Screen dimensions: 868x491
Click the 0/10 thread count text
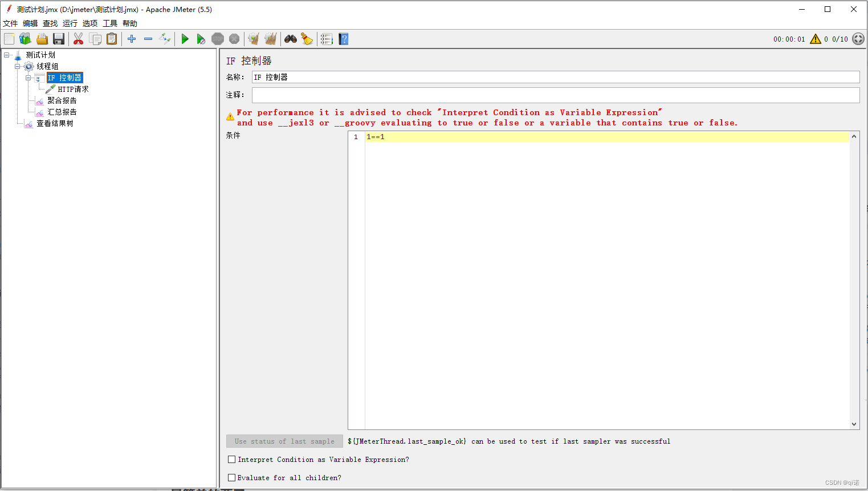(x=840, y=39)
